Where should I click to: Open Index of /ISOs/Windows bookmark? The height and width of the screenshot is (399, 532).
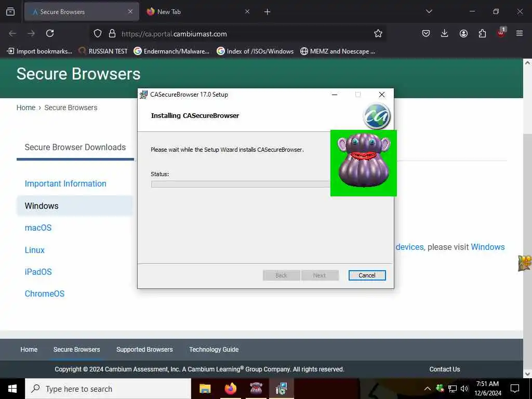[x=255, y=51]
